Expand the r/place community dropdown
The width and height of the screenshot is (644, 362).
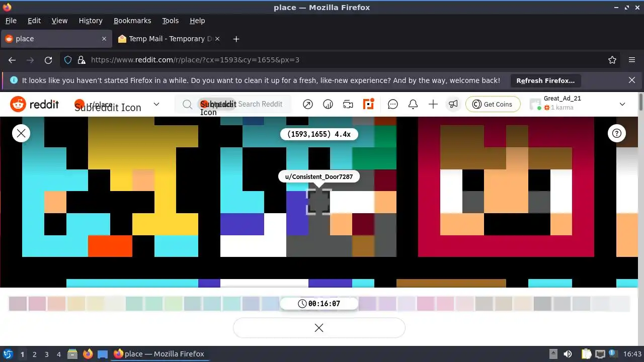pyautogui.click(x=156, y=104)
